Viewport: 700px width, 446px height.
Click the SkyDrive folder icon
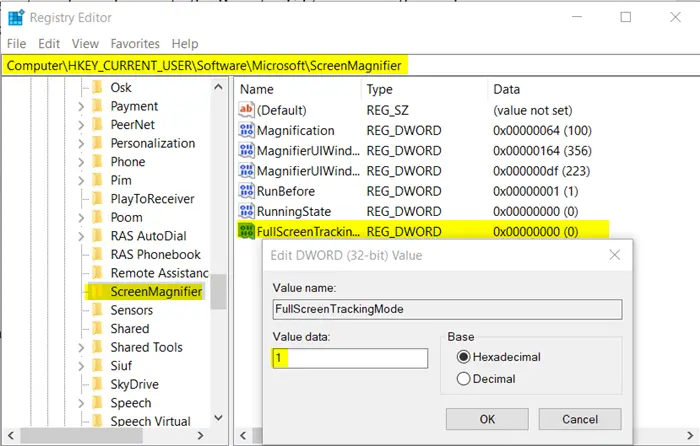[97, 384]
